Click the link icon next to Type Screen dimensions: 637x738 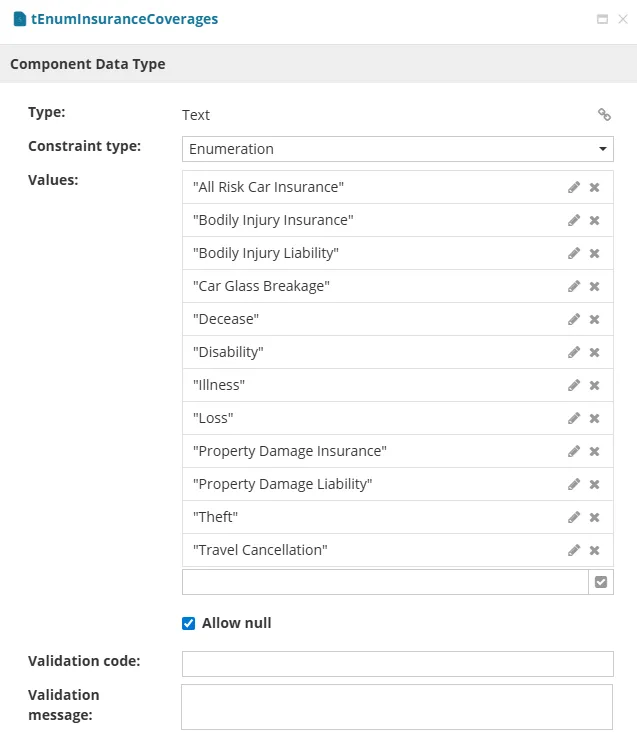604,115
